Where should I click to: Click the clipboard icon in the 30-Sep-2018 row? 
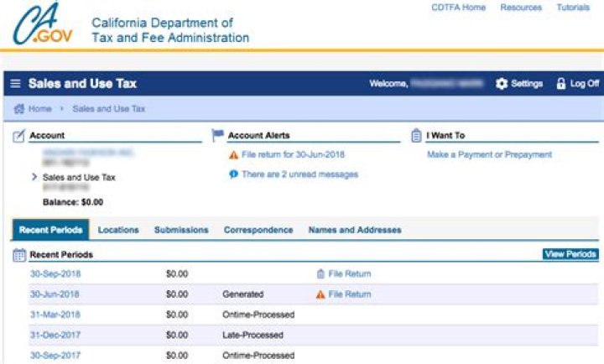click(320, 274)
